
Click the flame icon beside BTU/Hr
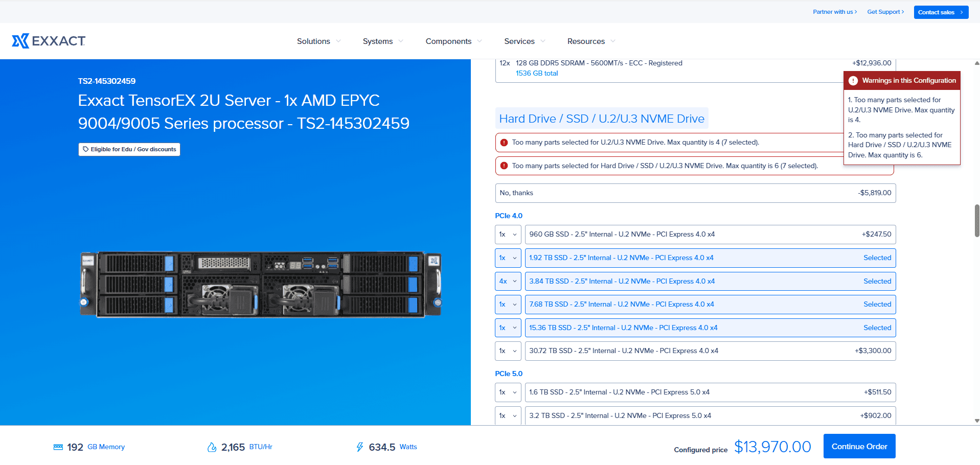pos(212,447)
